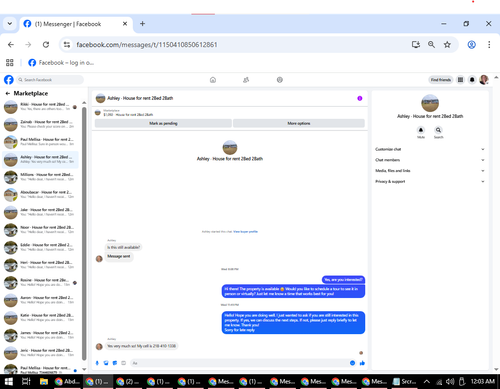Open the Facebook home icon
Viewport: 500px width, 389px height.
213,80
